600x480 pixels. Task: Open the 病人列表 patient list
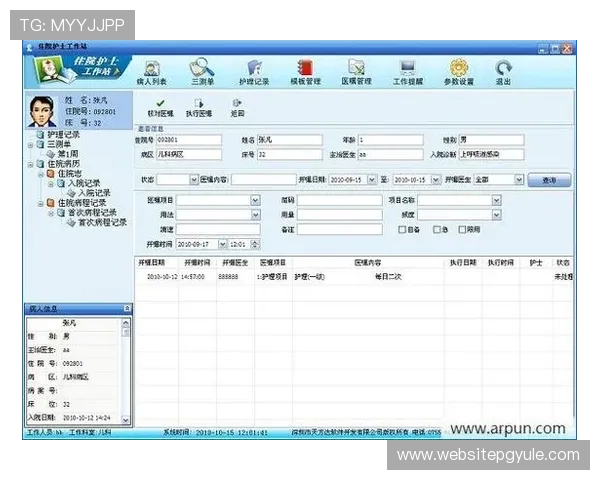[x=152, y=73]
